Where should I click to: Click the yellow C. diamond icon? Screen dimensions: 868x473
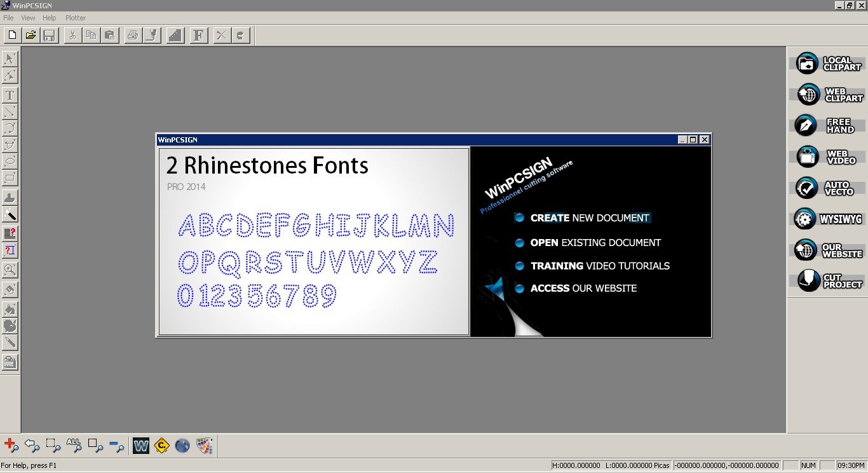tap(161, 446)
